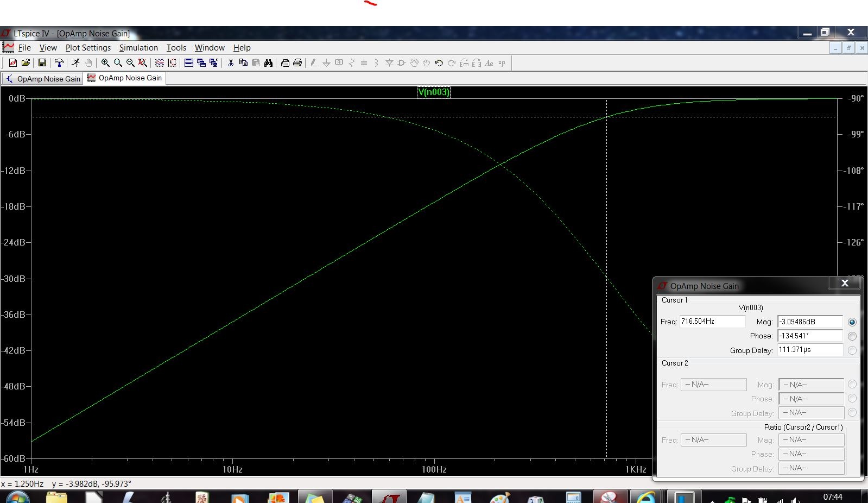Screen dimensions: 868x503
Task: Click the 1KHz frequency axis label
Action: pos(636,469)
